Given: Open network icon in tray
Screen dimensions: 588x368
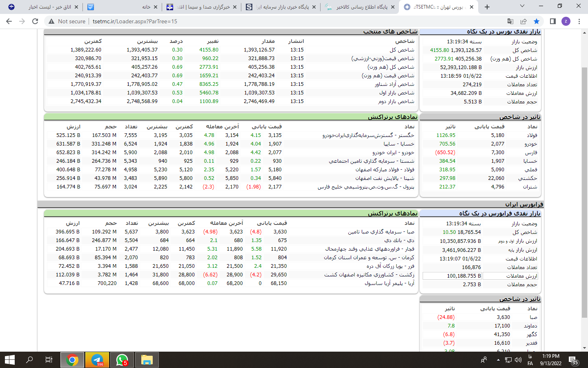Looking at the screenshot, I should point(508,360).
